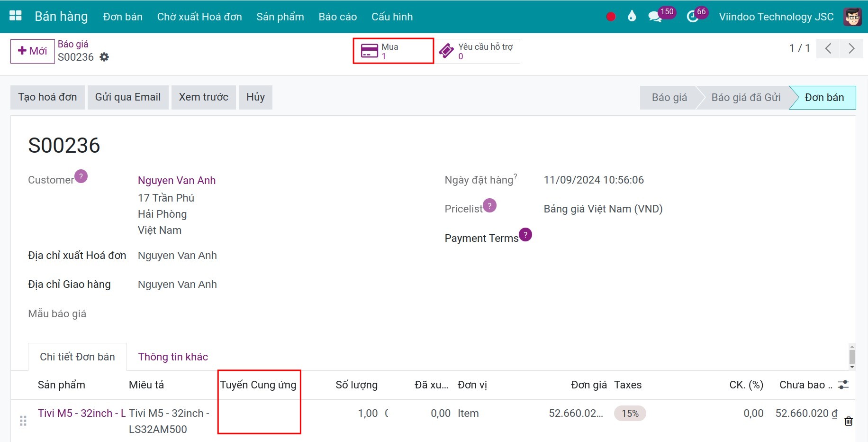Open Sản phẩm menu
Viewport: 868px width, 442px height.
280,17
